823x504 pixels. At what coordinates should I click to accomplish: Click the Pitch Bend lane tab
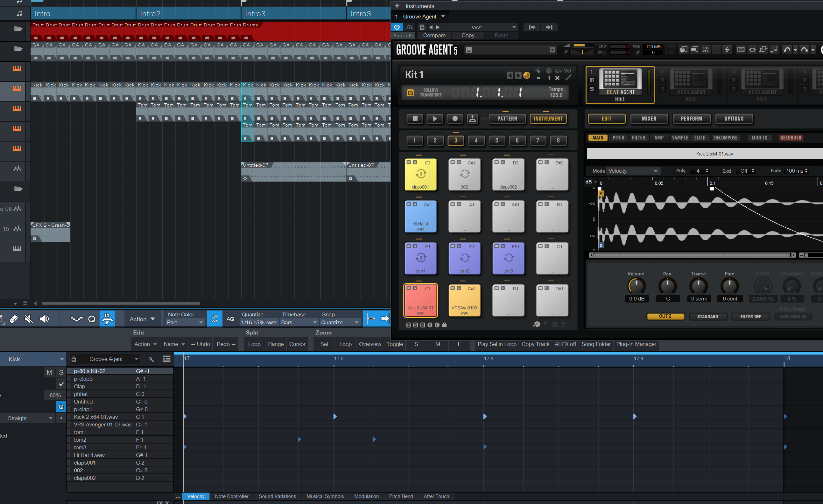(x=401, y=496)
